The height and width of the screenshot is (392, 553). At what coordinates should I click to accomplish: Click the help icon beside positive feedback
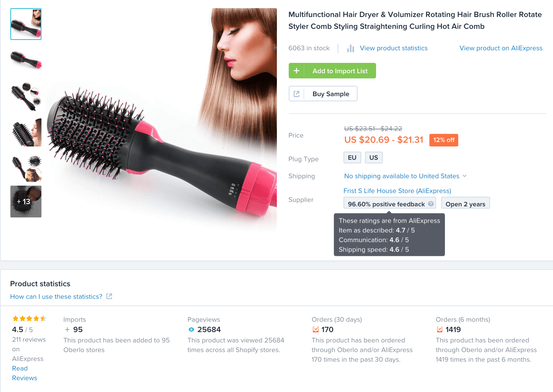[x=431, y=204]
